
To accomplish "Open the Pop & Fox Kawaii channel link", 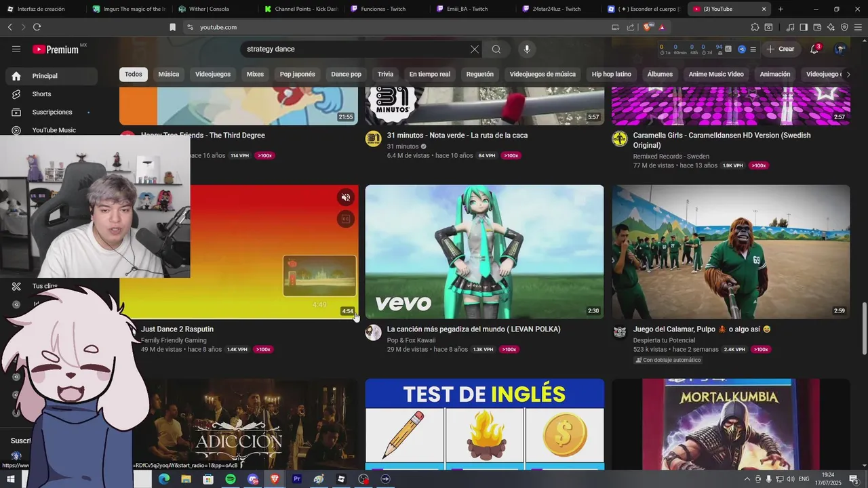I will click(x=411, y=340).
